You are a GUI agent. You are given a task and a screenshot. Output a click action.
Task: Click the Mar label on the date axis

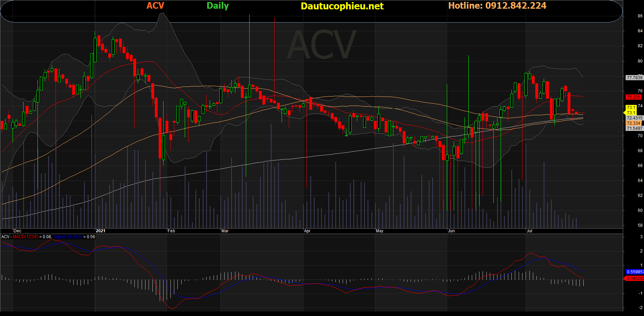225,231
